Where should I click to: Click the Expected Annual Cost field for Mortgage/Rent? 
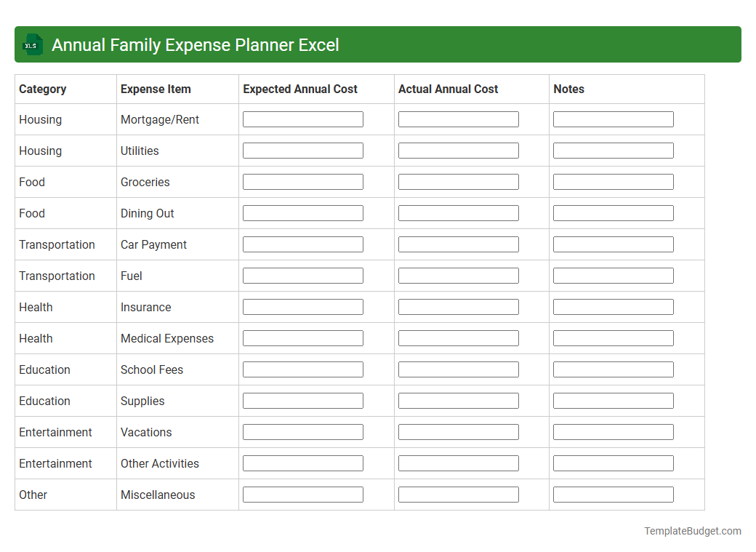(x=302, y=119)
